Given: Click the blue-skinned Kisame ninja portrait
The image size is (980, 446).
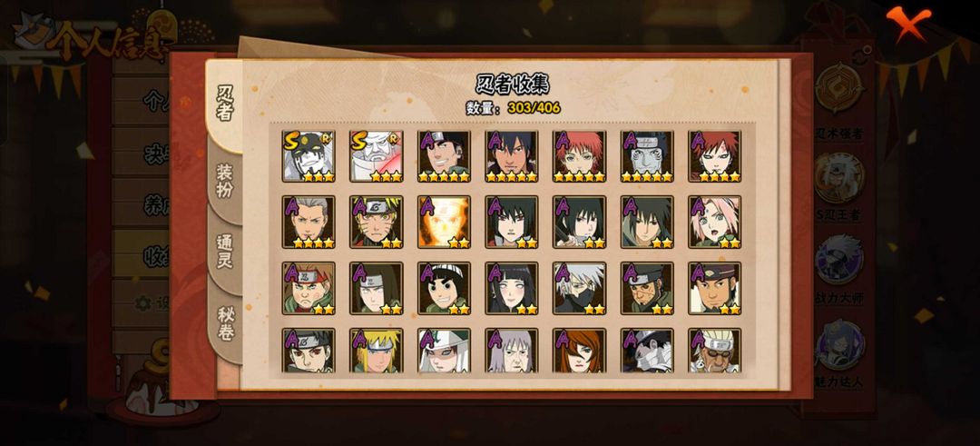Looking at the screenshot, I should coord(647,156).
